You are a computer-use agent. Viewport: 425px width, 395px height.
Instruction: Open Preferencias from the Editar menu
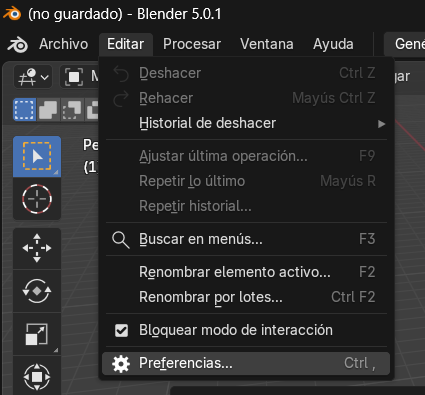coord(246,363)
